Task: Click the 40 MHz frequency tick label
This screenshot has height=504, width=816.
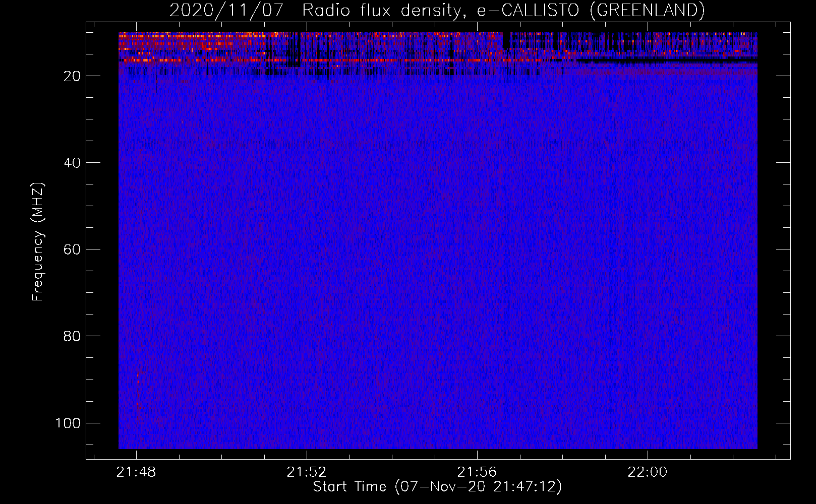Action: pyautogui.click(x=72, y=163)
